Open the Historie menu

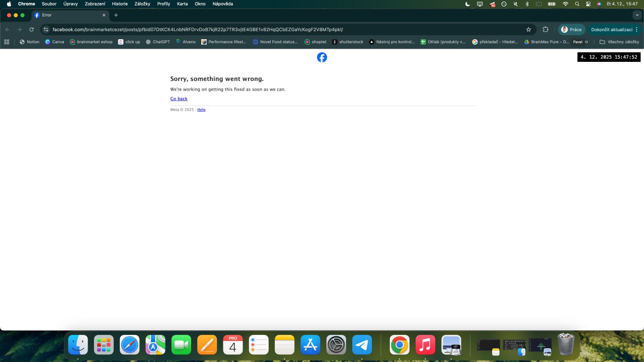(120, 4)
